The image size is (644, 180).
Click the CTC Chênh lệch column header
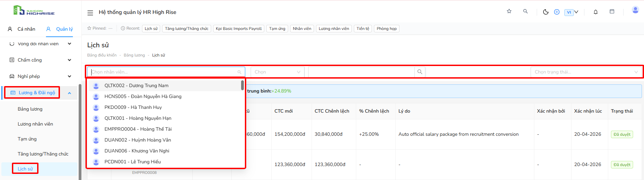[332, 111]
